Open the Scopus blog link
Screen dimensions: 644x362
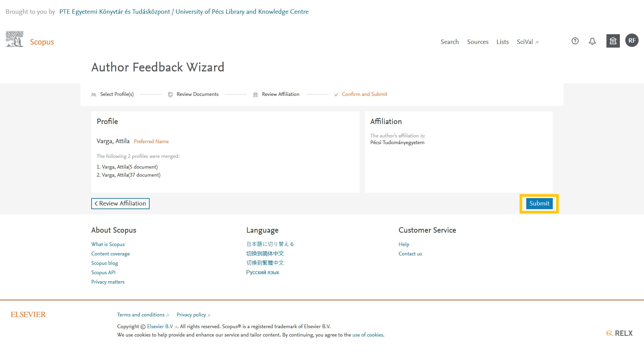coord(105,263)
